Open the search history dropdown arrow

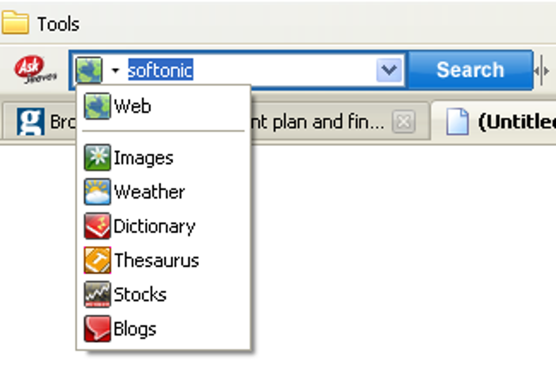tap(389, 70)
